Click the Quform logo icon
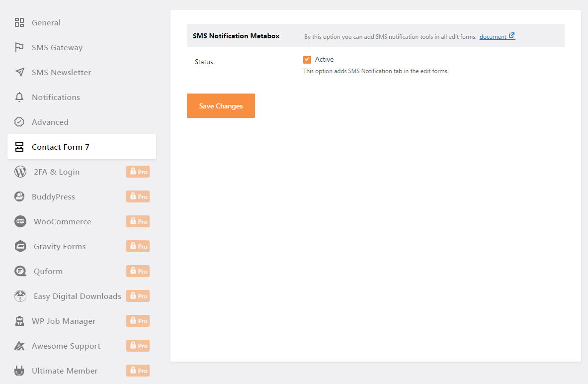 (20, 271)
